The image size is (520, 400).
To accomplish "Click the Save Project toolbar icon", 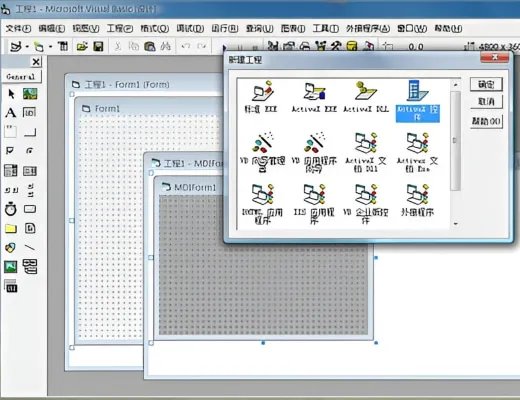I will coord(98,46).
